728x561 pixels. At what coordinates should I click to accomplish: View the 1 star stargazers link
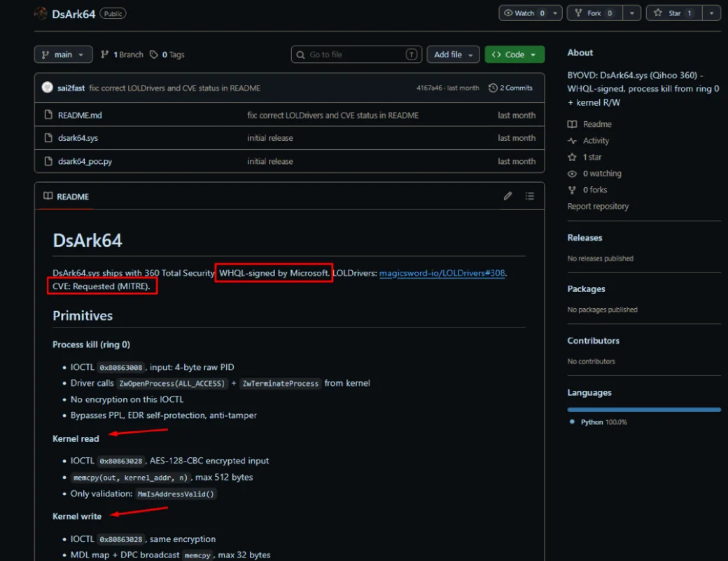pos(584,157)
